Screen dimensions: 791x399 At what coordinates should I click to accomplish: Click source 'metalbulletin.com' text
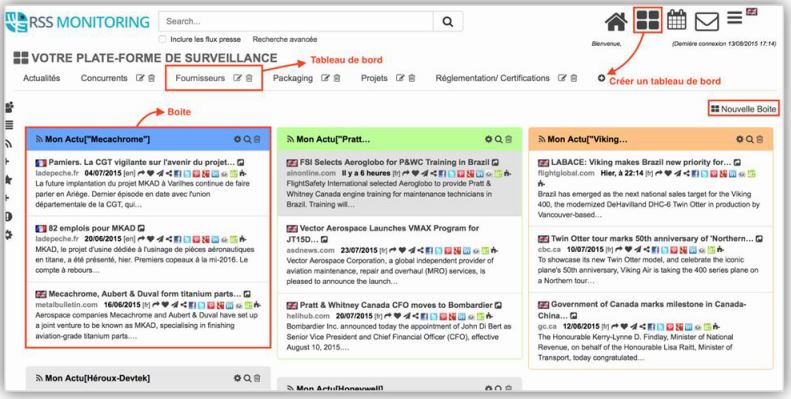click(66, 305)
